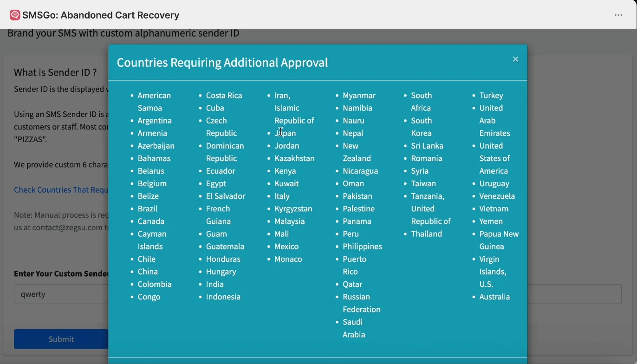Screen dimensions: 637x364
Task: Click Czech Republic in the list
Action: tap(222, 127)
